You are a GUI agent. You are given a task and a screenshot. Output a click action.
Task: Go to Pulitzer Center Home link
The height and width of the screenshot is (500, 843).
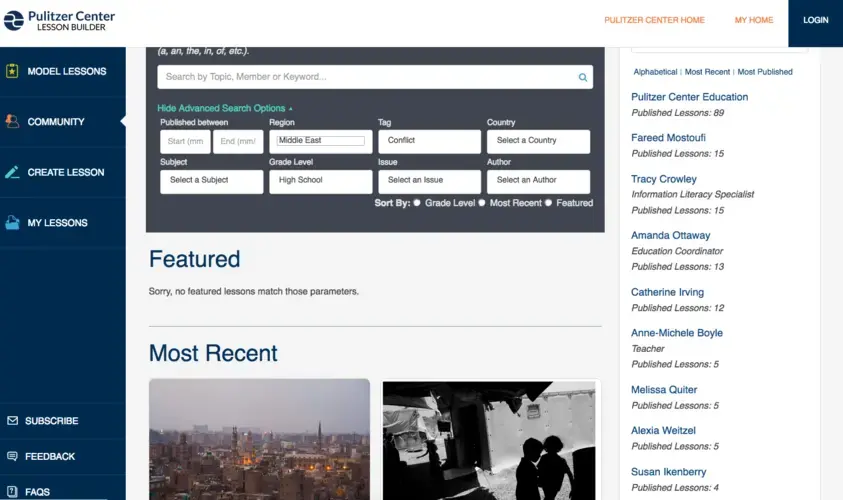pyautogui.click(x=654, y=20)
